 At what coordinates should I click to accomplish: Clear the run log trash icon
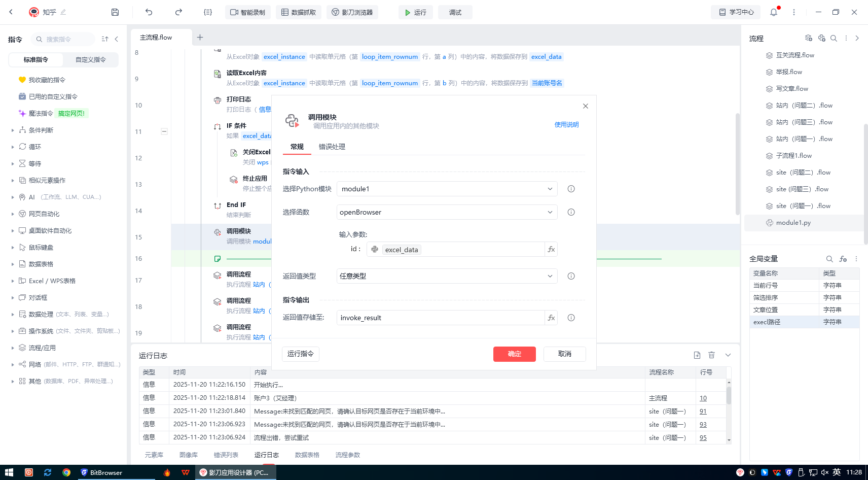tap(711, 355)
